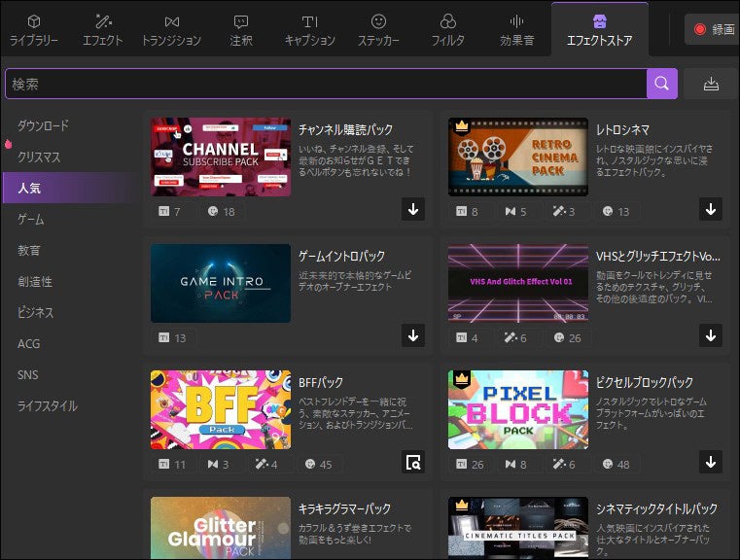Open the VHS And Glitch Effect thumbnail
The image size is (740, 560).
(x=518, y=283)
